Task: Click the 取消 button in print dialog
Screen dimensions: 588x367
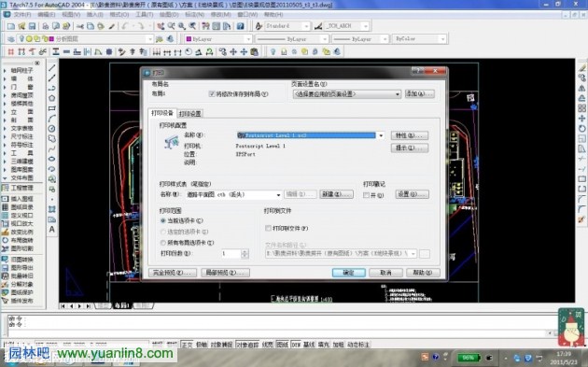Action: 385,273
